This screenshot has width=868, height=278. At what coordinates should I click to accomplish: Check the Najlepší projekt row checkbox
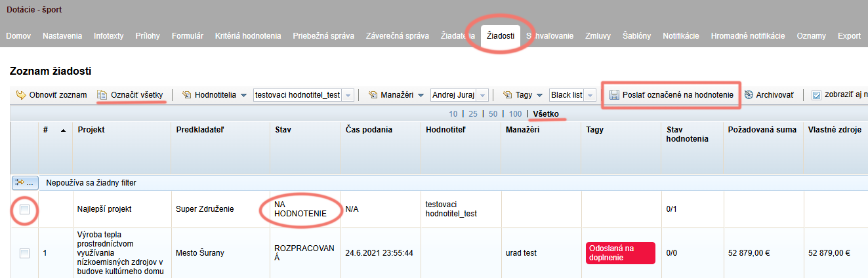(x=25, y=209)
